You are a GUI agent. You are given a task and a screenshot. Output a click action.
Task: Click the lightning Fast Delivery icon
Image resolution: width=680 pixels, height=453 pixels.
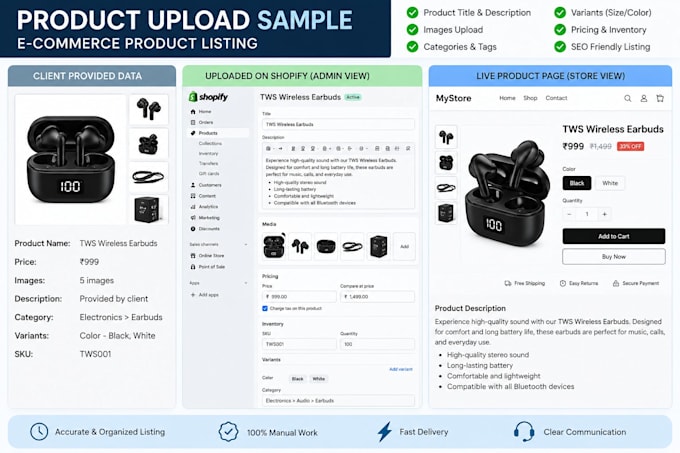(384, 432)
